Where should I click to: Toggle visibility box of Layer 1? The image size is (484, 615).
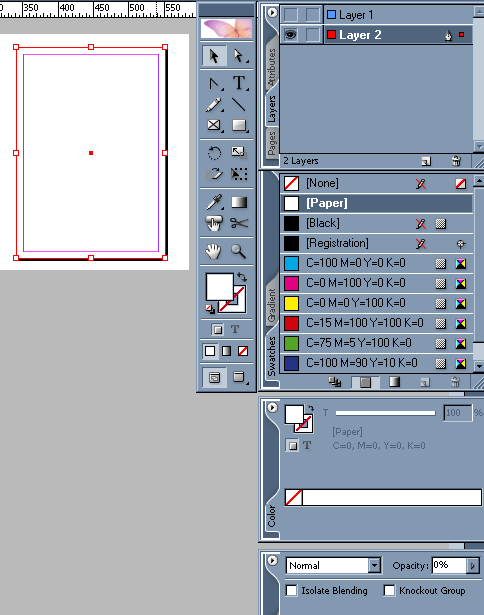click(x=291, y=15)
